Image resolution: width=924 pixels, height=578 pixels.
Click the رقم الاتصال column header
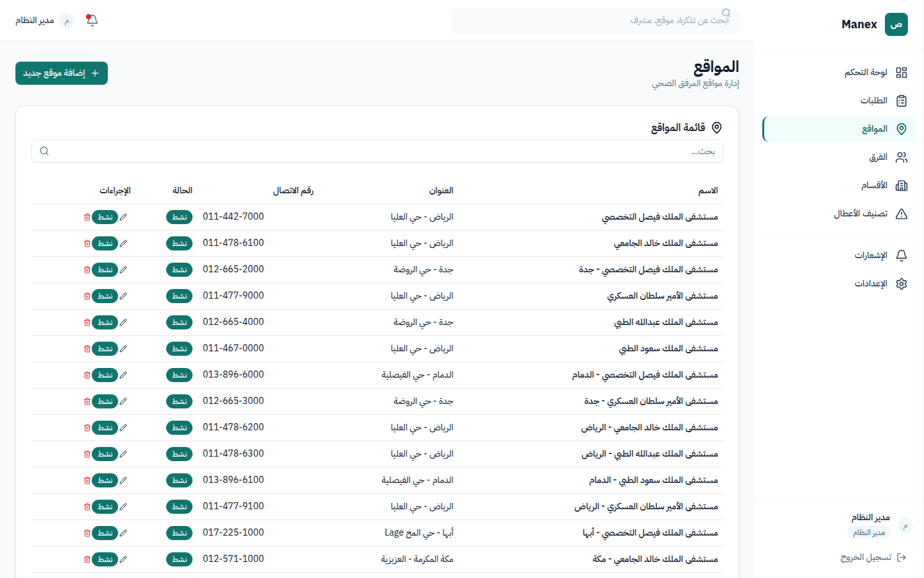(x=293, y=191)
